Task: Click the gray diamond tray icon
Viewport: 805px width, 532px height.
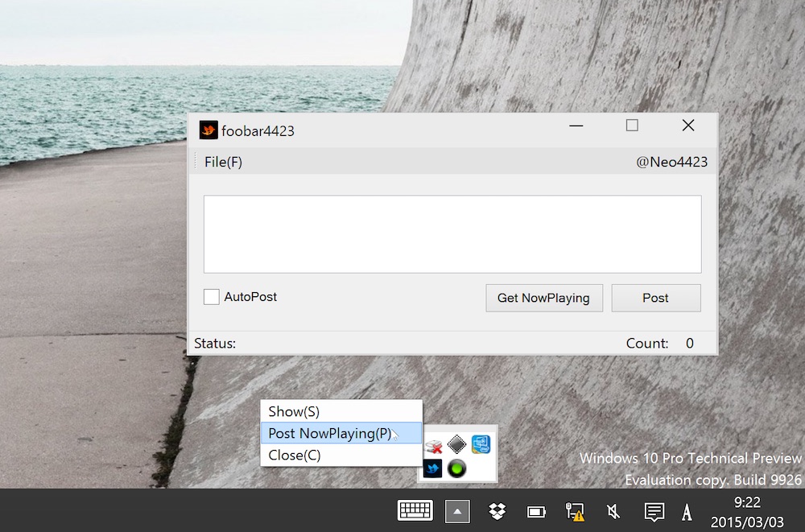Action: point(457,444)
